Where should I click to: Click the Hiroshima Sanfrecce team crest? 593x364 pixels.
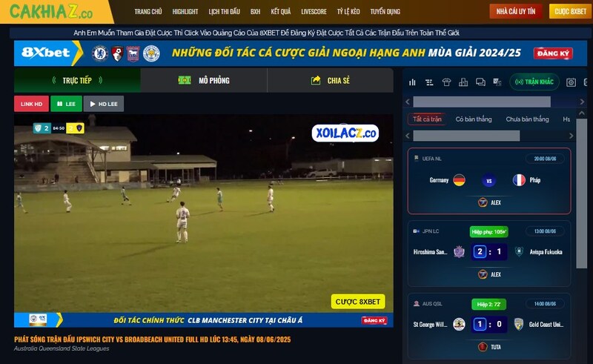(x=459, y=251)
